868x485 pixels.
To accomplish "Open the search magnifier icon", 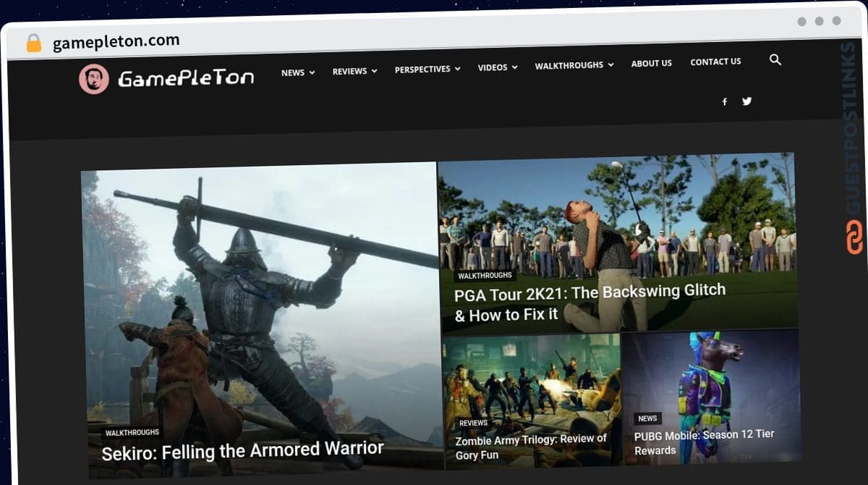I will click(x=775, y=60).
